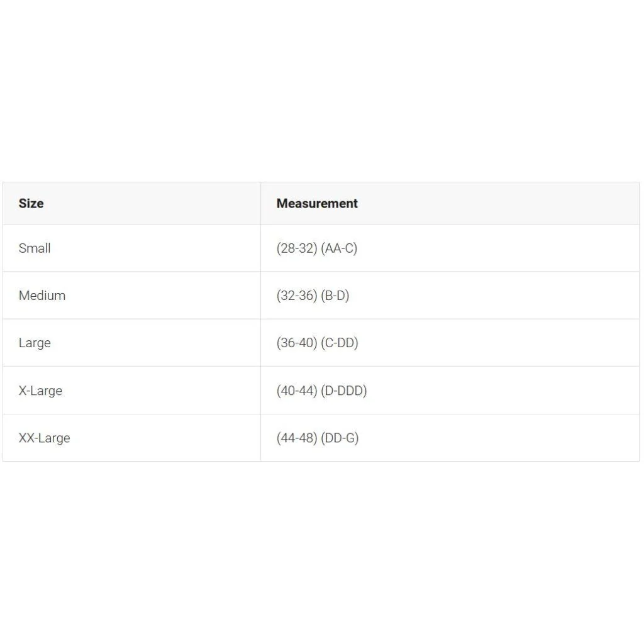Click the C cup letter in Small row
Screen dimensions: 644x644
coord(349,248)
